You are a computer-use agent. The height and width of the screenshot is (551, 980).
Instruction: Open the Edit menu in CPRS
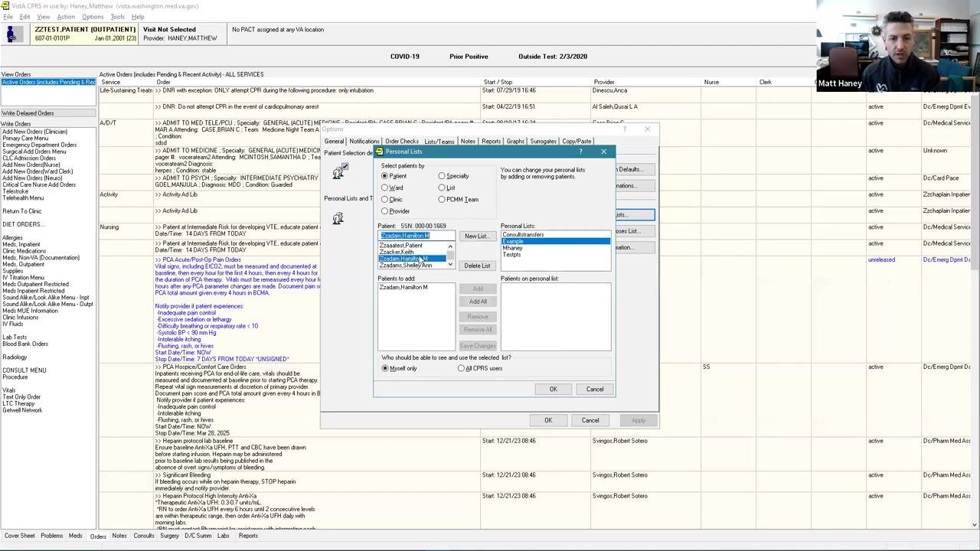(24, 17)
